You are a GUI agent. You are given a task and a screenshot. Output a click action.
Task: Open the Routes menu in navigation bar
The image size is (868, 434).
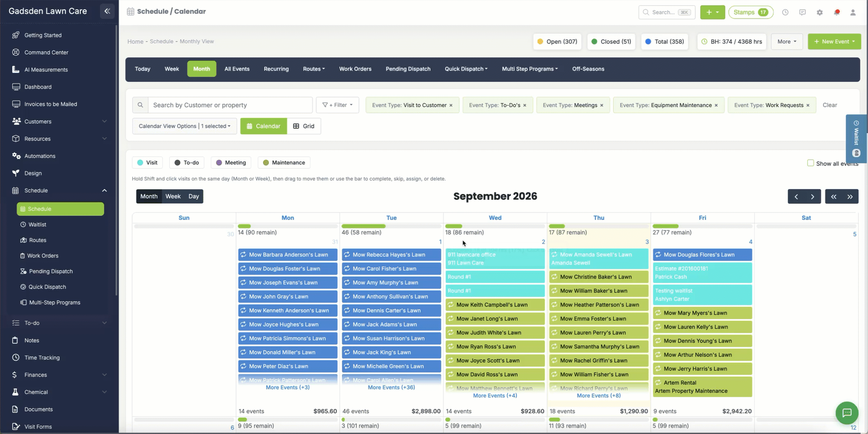[x=314, y=69]
